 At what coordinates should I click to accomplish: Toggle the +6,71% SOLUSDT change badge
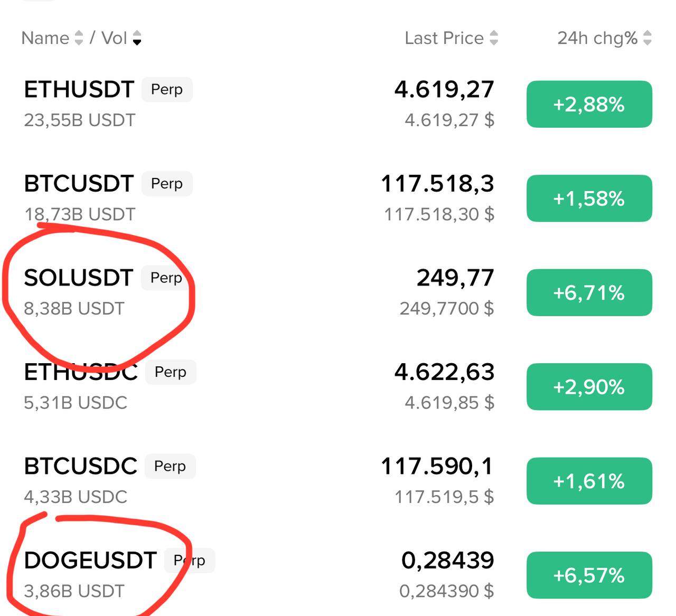pyautogui.click(x=589, y=292)
